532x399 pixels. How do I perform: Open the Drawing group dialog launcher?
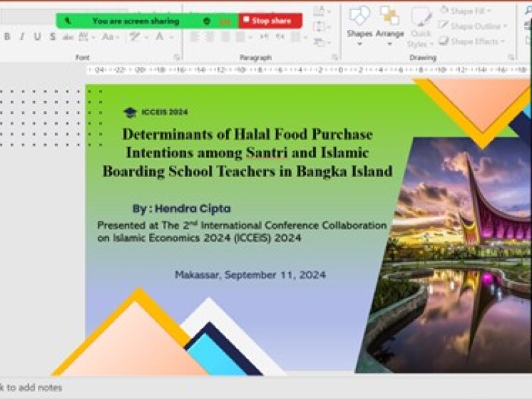(511, 57)
